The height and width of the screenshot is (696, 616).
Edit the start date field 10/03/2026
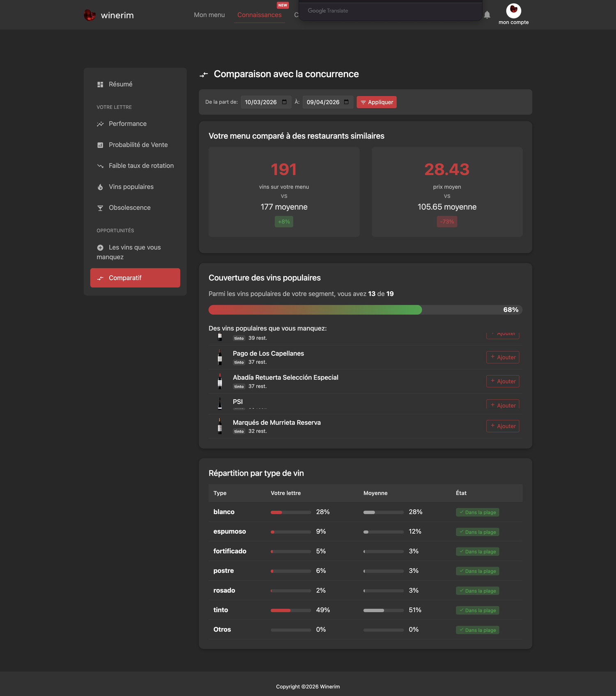266,102
